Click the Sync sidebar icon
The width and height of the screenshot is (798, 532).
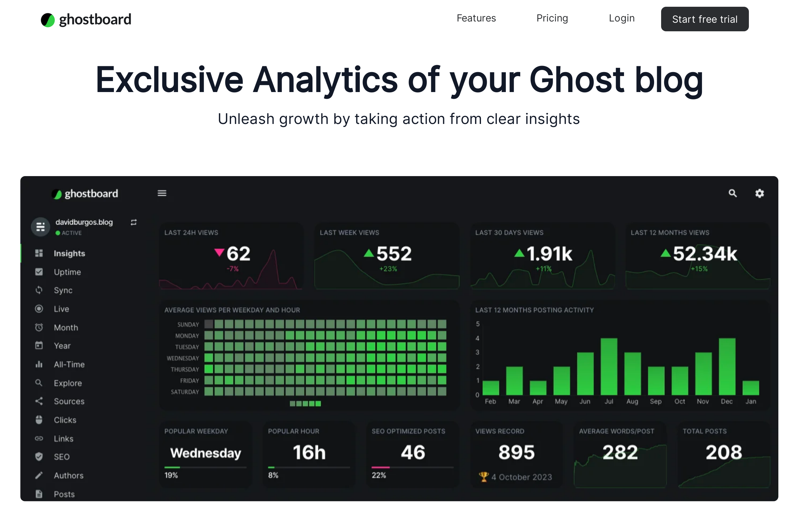click(x=39, y=290)
